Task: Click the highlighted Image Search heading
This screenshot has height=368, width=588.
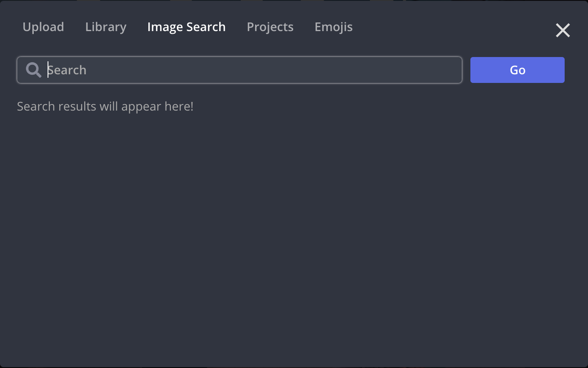Action: point(186,27)
